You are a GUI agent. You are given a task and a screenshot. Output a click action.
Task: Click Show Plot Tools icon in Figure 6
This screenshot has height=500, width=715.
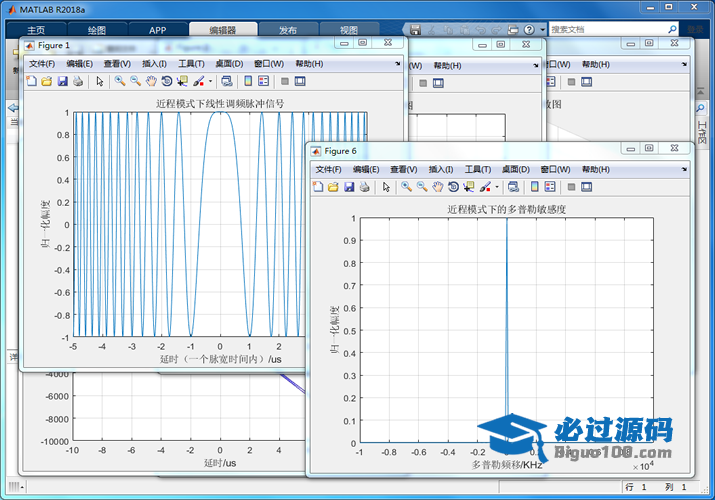click(586, 186)
